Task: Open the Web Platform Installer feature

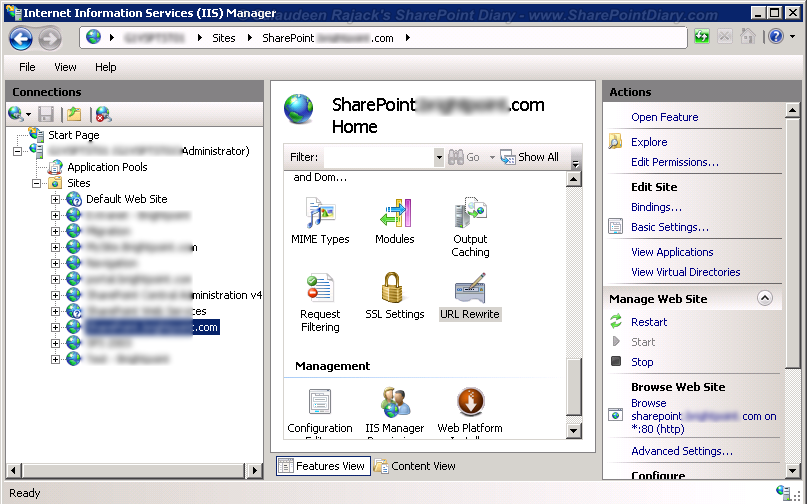Action: coord(470,413)
